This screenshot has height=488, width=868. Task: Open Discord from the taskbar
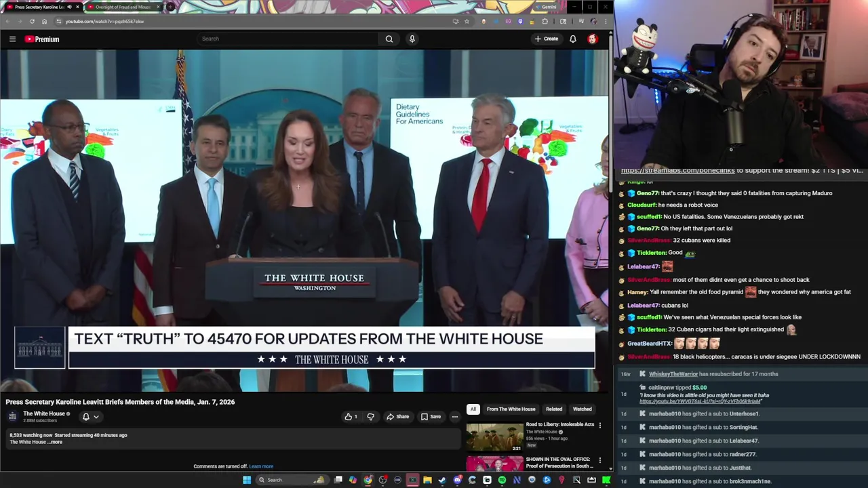457,480
